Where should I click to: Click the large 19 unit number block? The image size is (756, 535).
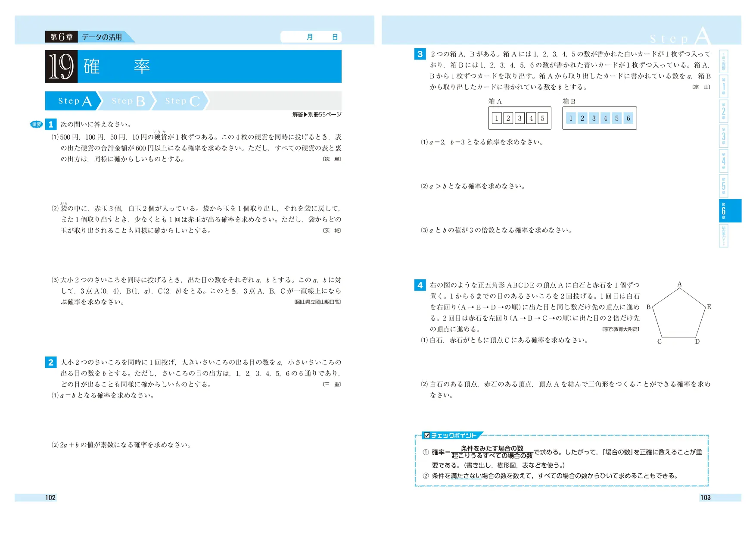click(x=61, y=66)
